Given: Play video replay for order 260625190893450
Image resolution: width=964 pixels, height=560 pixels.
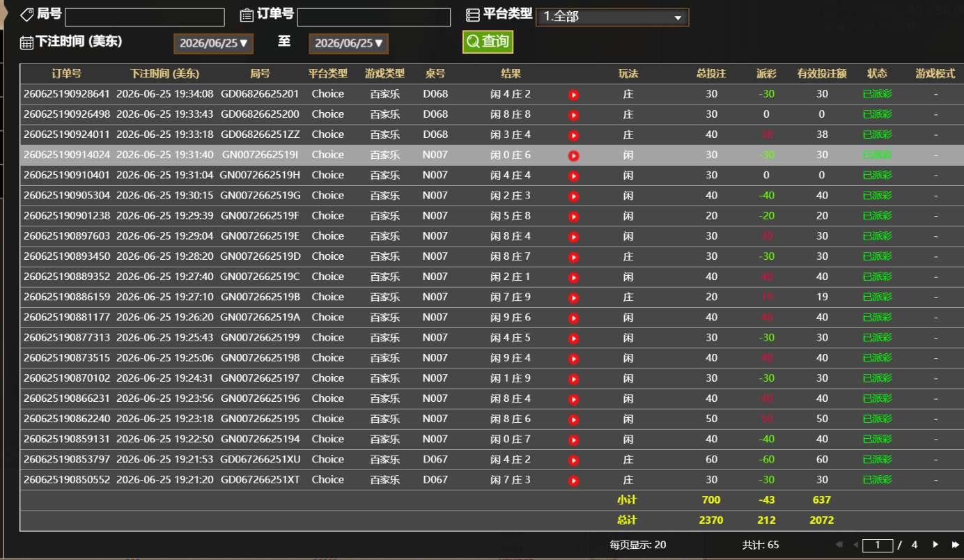Looking at the screenshot, I should 574,257.
